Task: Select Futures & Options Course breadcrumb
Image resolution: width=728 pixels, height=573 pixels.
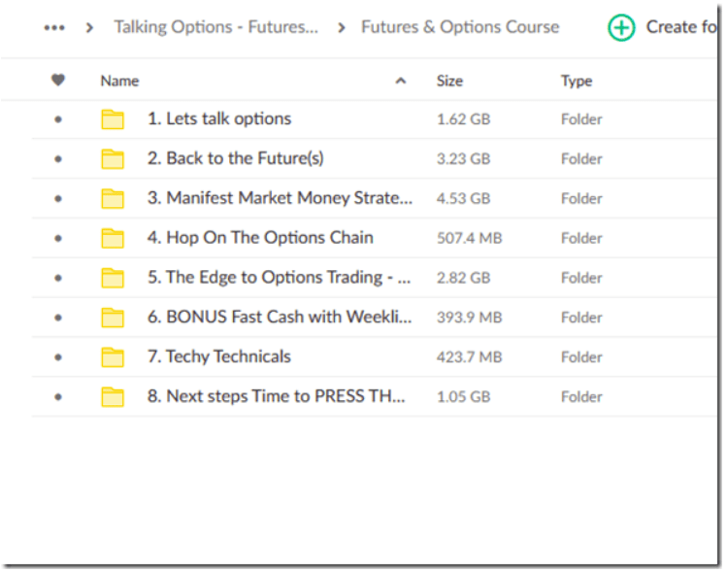Action: (460, 27)
